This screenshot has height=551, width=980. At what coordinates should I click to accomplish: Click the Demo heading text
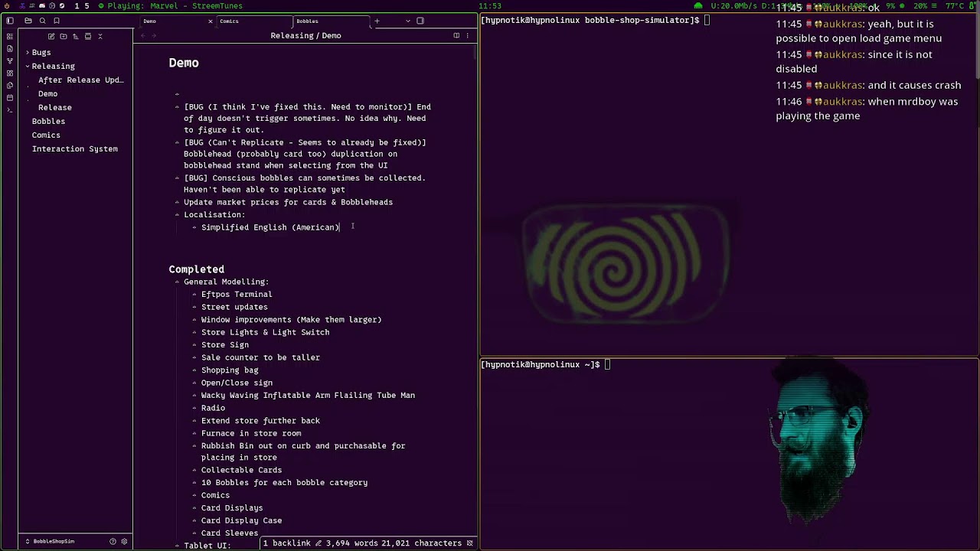coord(184,63)
